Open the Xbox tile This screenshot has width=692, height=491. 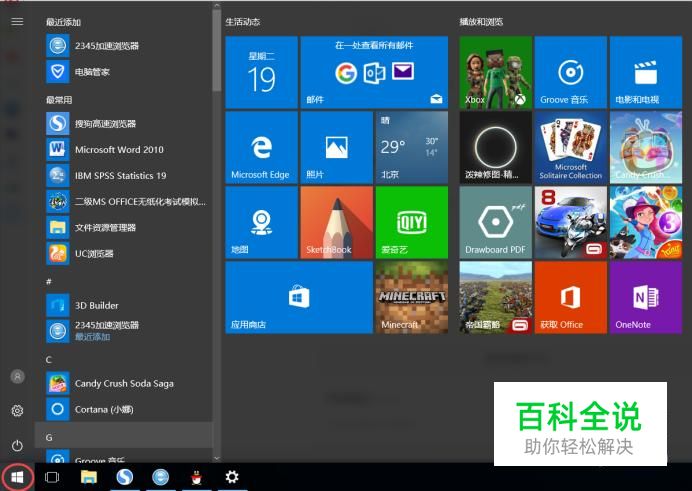(495, 72)
